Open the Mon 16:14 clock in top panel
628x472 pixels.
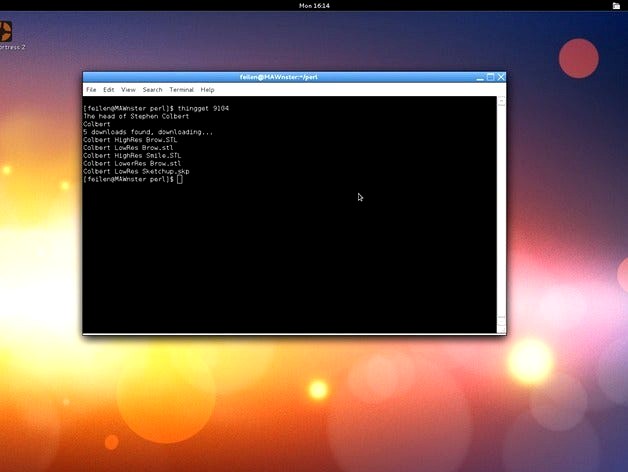click(x=314, y=6)
